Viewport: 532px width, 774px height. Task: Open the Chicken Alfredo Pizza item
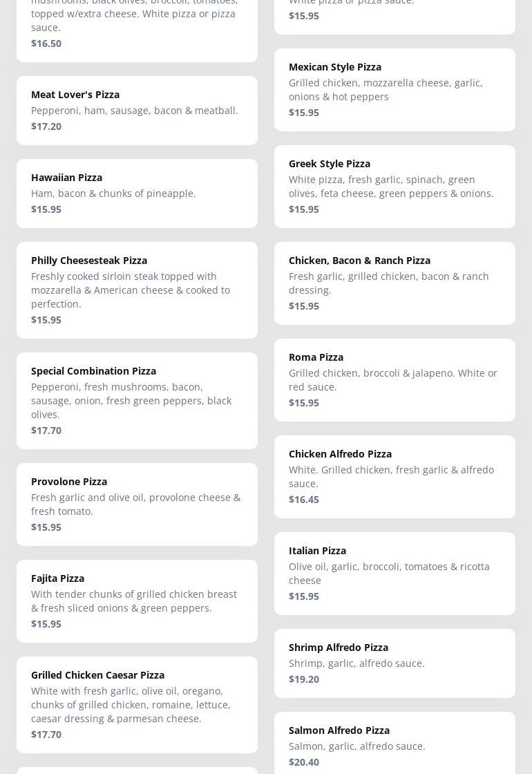tap(340, 454)
